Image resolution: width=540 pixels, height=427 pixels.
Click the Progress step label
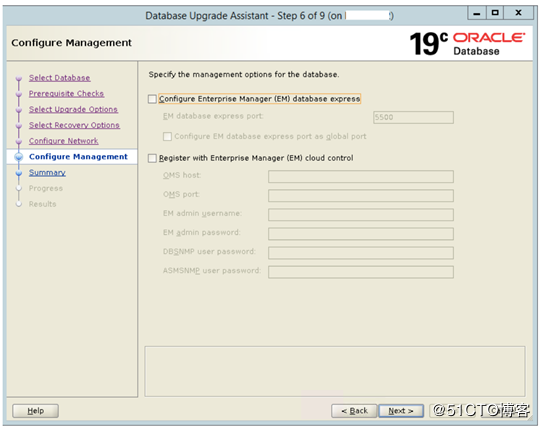pyautogui.click(x=46, y=188)
